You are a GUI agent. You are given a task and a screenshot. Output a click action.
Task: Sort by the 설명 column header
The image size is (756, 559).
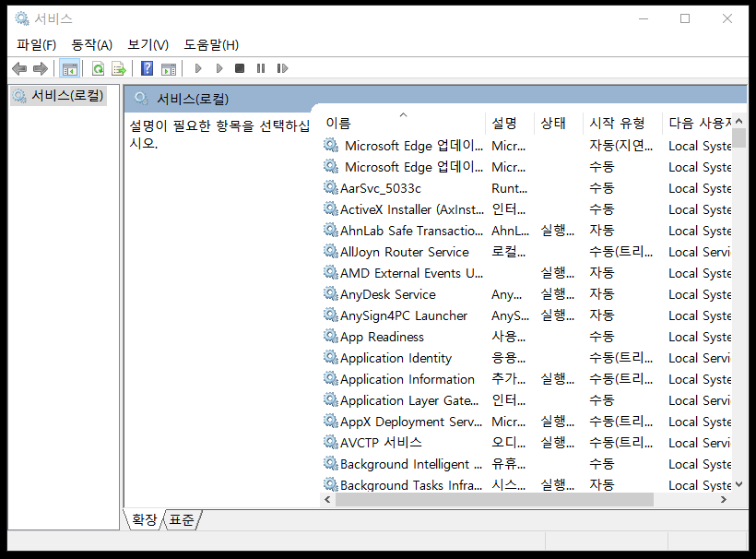point(510,123)
